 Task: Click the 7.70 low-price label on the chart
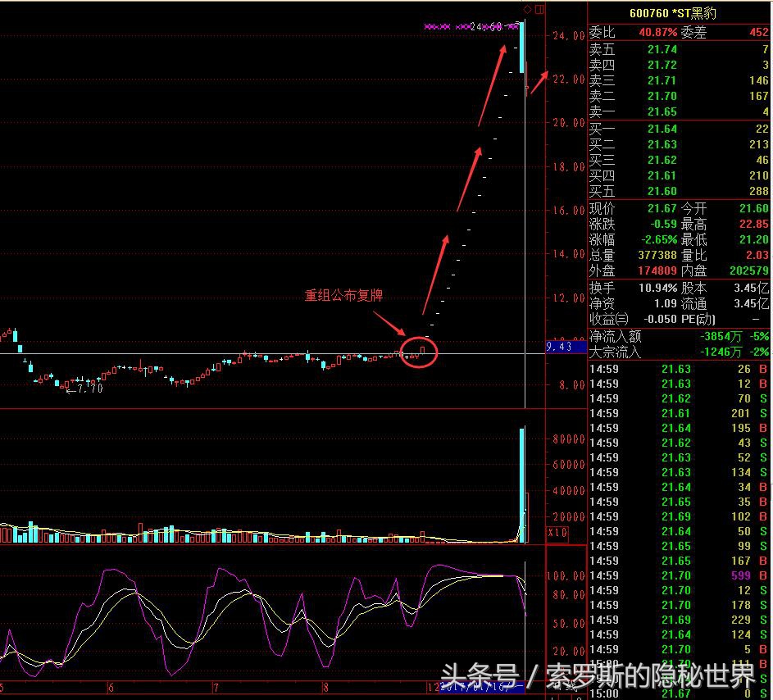pos(90,389)
